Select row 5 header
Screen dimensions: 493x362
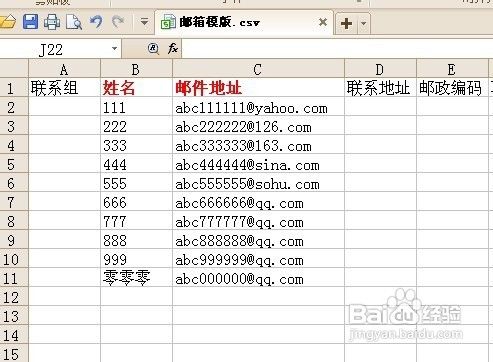pyautogui.click(x=14, y=164)
